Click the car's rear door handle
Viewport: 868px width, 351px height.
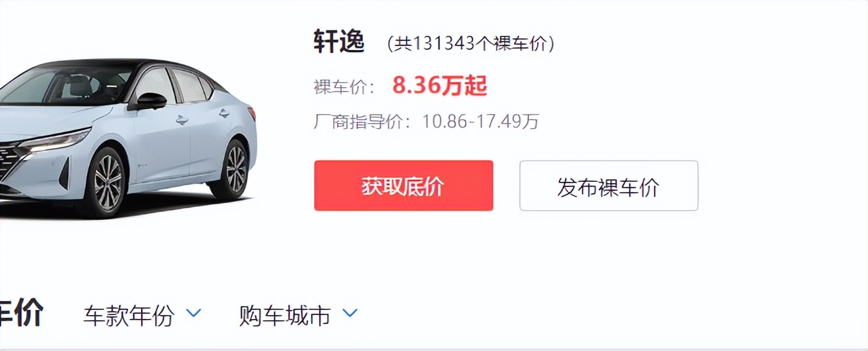[x=223, y=113]
